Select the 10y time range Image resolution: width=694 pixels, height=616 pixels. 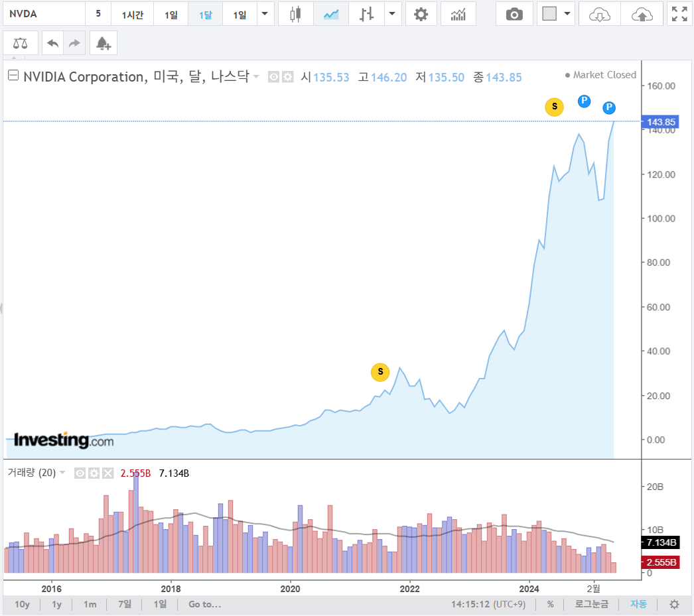22,604
